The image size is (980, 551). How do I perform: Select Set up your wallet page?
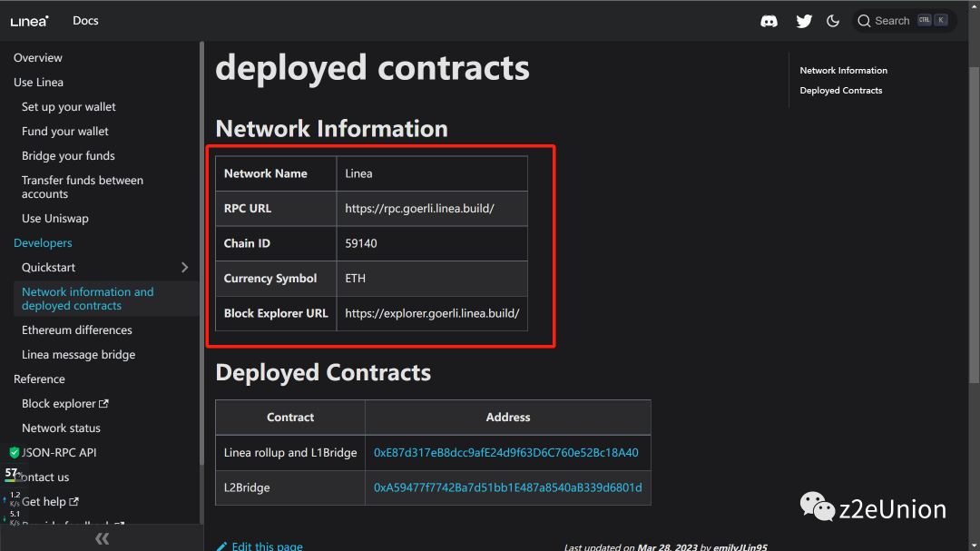[x=69, y=107]
